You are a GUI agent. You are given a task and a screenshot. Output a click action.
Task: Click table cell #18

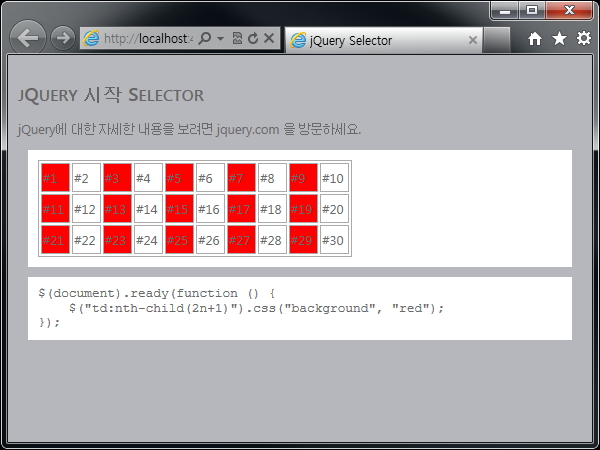pos(272,209)
